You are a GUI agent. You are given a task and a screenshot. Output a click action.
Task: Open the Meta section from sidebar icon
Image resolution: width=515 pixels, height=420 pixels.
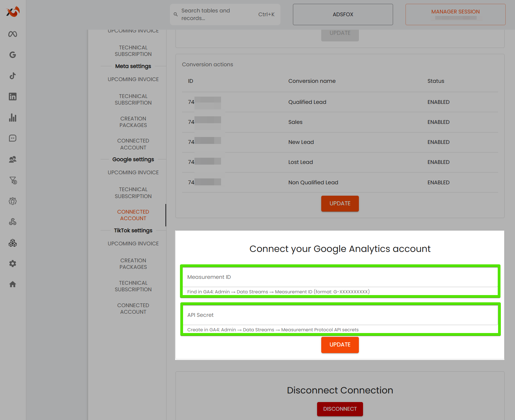point(13,34)
